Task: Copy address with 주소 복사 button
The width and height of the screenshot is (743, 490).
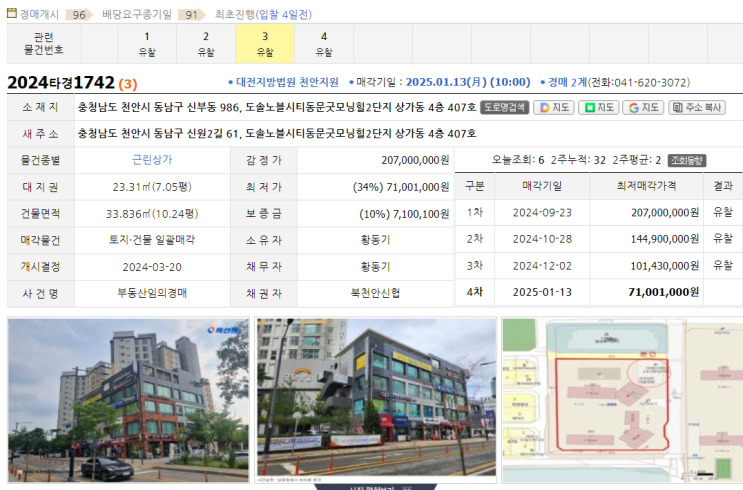Action: point(697,108)
